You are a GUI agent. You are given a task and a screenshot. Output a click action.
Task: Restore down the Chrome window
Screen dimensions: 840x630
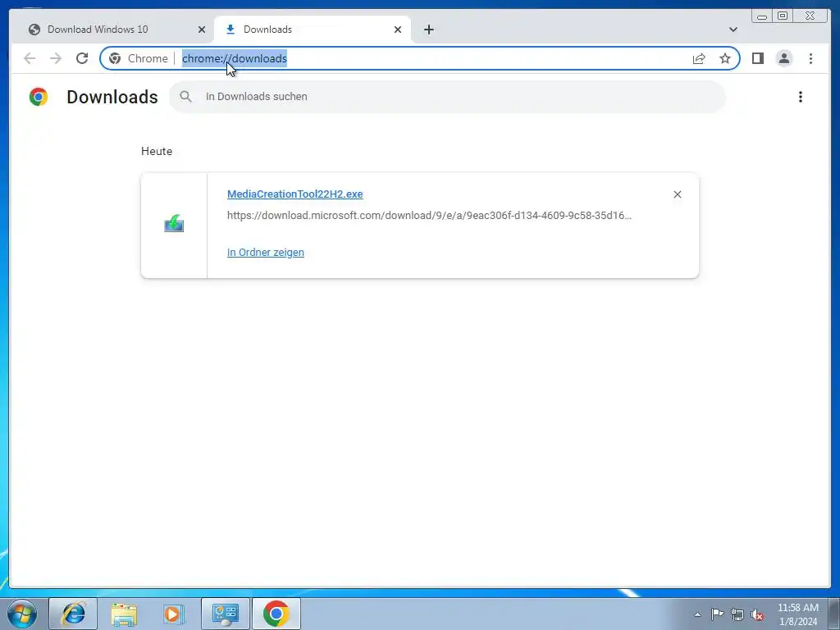782,16
